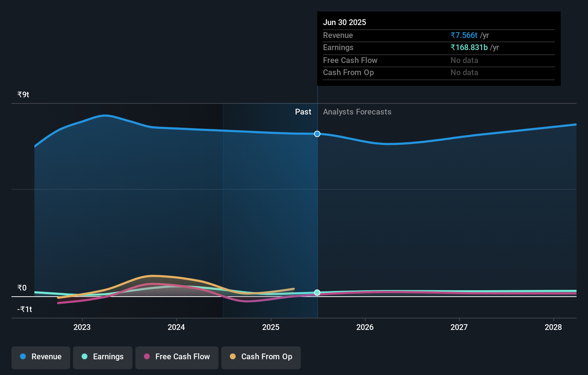Click the 2023 x-axis label
Screen dimensions: 588x375
(x=82, y=327)
